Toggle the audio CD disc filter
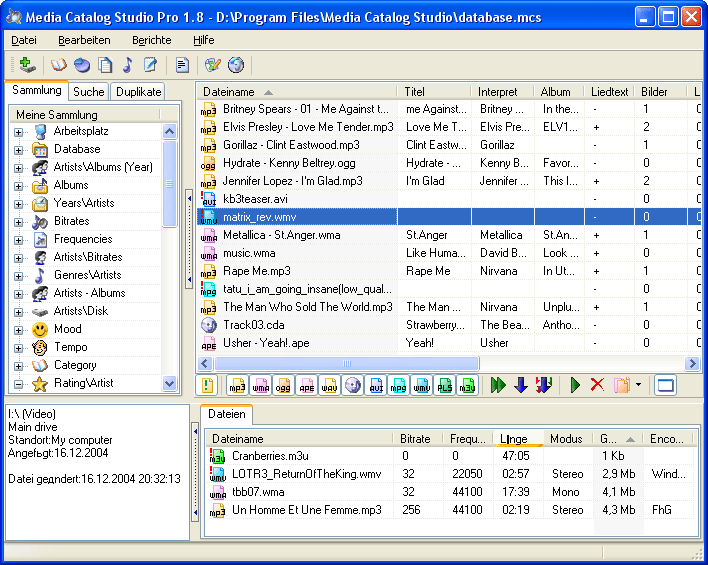The image size is (708, 565). pyautogui.click(x=353, y=386)
